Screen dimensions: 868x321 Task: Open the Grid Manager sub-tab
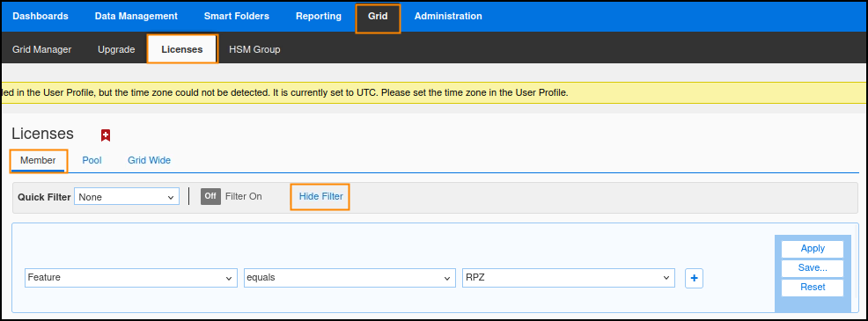tap(42, 49)
